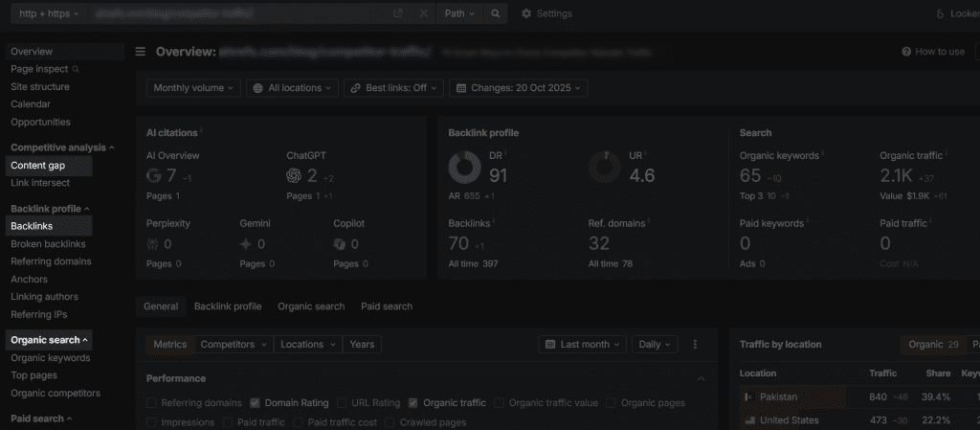Expand the All locations dropdown
This screenshot has width=980, height=430.
click(x=293, y=88)
